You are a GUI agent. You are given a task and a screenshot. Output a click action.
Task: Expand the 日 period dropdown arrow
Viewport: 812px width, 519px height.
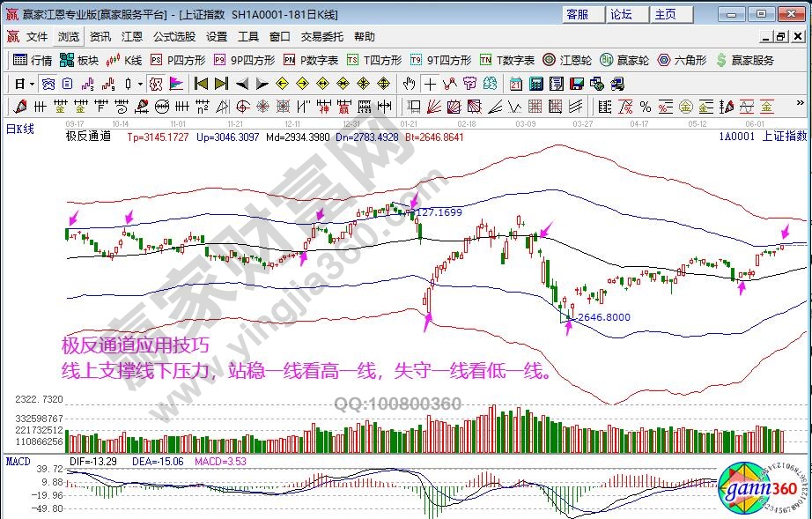pos(33,84)
